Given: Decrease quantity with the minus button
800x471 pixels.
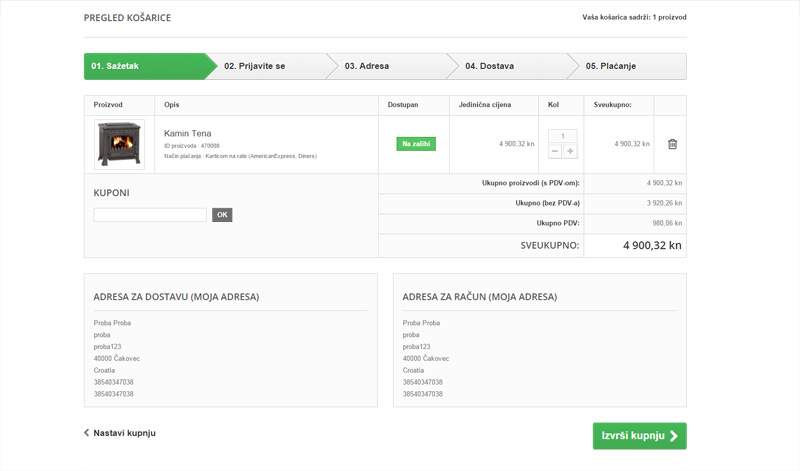Looking at the screenshot, I should coord(556,152).
